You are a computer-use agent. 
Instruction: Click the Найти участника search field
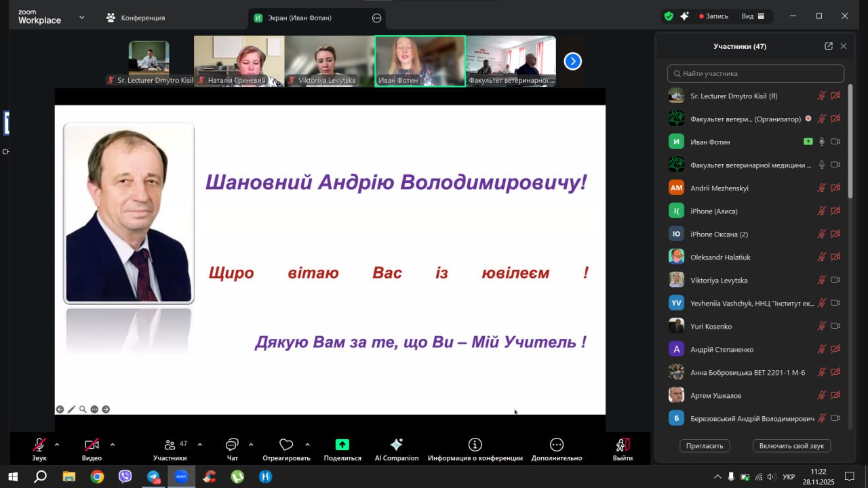coord(755,73)
